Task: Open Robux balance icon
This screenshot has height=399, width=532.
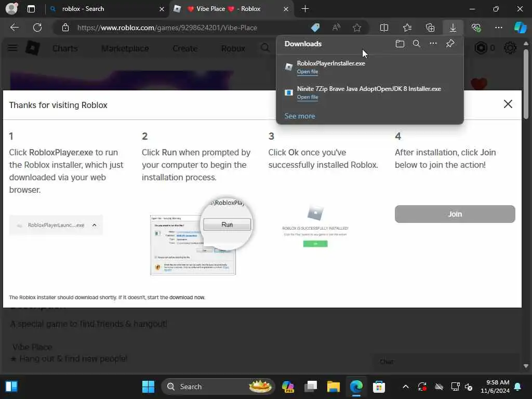Action: [x=481, y=48]
